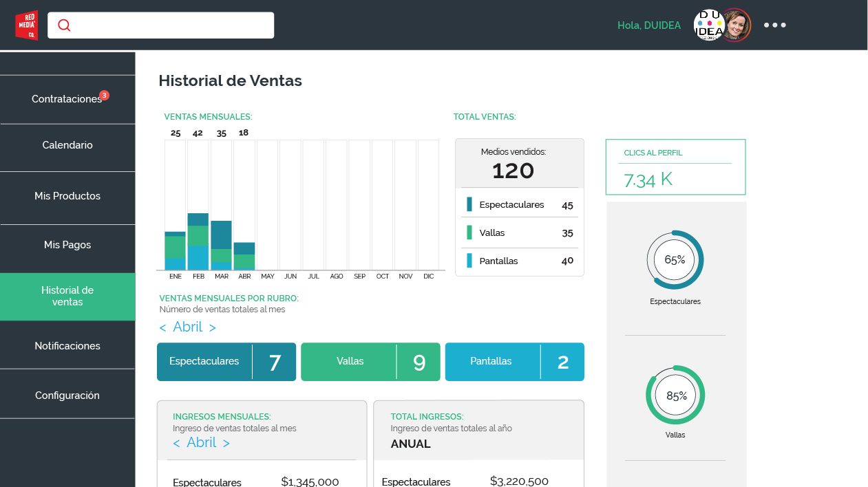Go to next month in Ingresos Mensuales
The height and width of the screenshot is (487, 868).
(226, 444)
